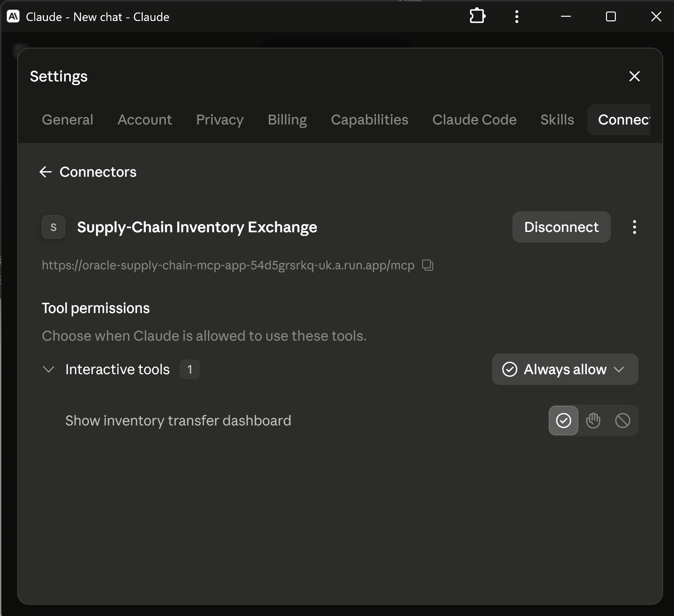Click the Claude app logo in title bar
Viewport: 674px width, 616px height.
(13, 16)
